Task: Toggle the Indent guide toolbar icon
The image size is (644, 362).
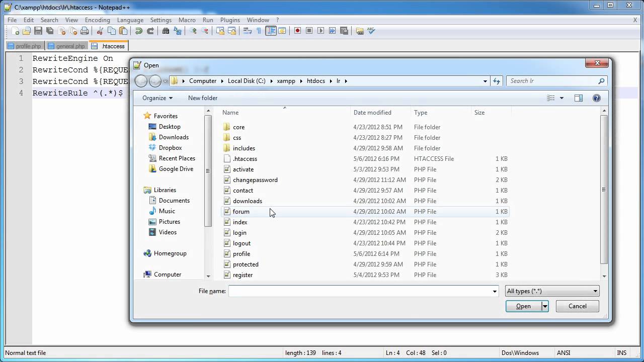Action: 271,31
